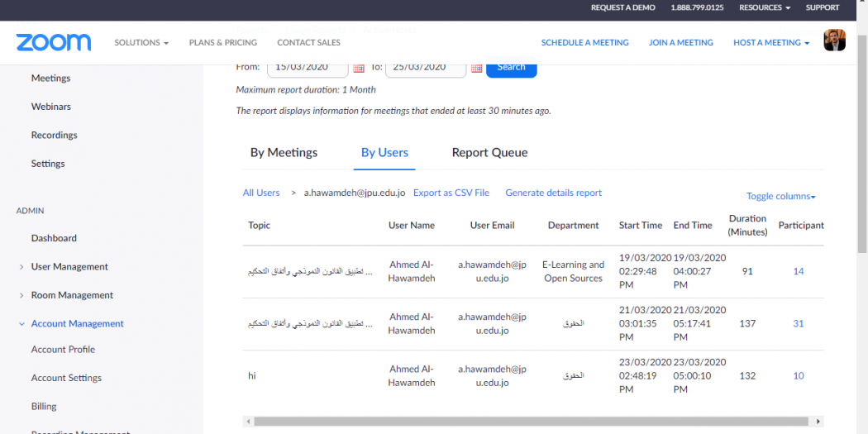
Task: Click the duration value 132
Action: pyautogui.click(x=747, y=375)
